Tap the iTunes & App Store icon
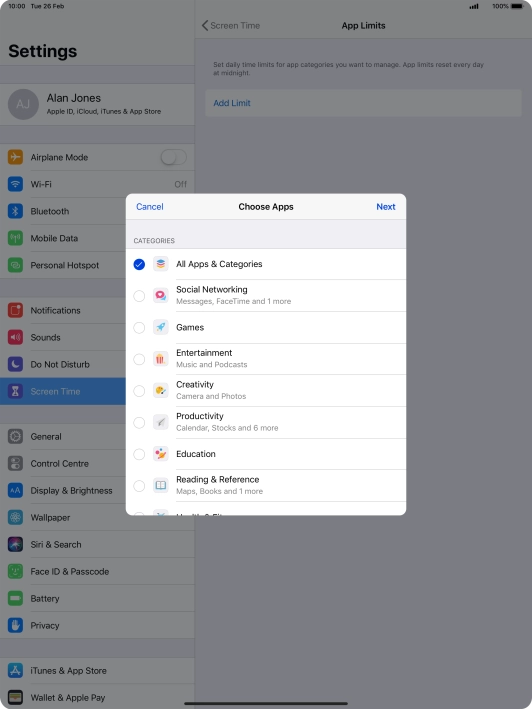 [x=15, y=671]
